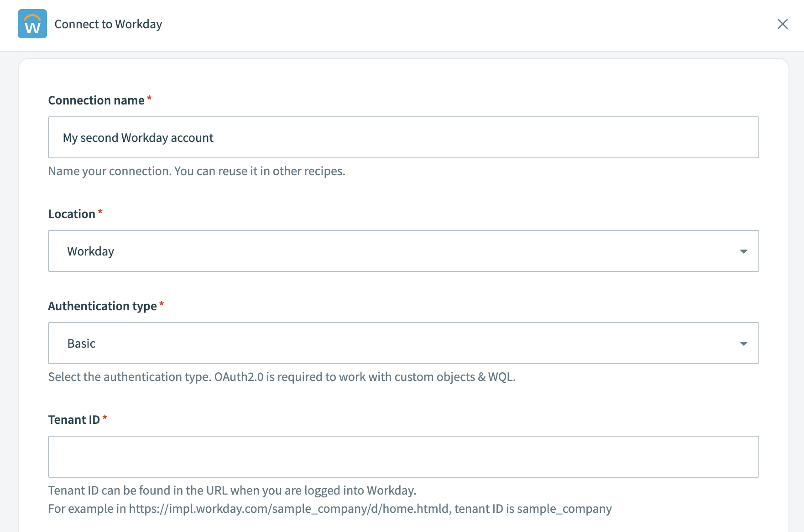Click the "Name your connection" hint text
Image resolution: width=804 pixels, height=532 pixels.
point(197,171)
